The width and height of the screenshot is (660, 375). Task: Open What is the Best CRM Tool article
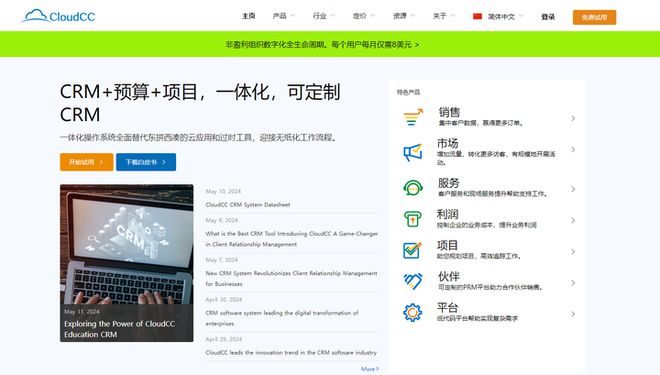[x=291, y=239]
